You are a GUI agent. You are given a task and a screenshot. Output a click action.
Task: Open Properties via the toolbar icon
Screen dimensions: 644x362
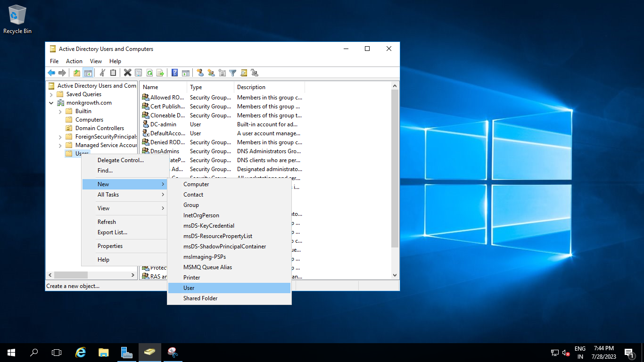pos(138,73)
